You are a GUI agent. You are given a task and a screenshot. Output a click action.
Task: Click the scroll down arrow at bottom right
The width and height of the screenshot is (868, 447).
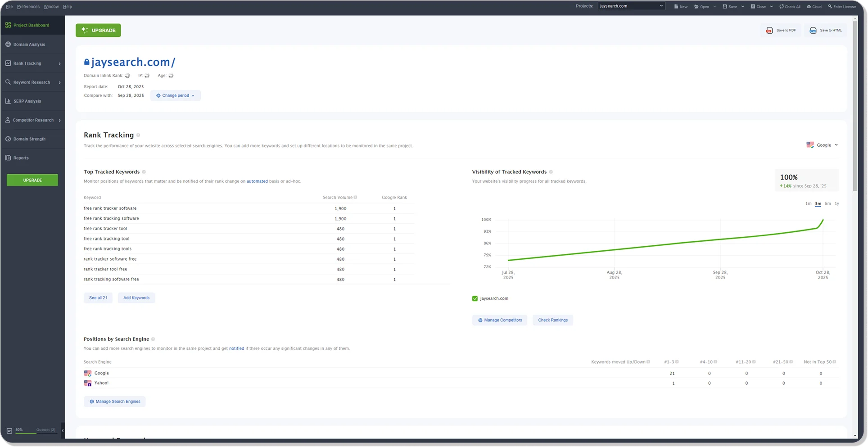pos(855,436)
